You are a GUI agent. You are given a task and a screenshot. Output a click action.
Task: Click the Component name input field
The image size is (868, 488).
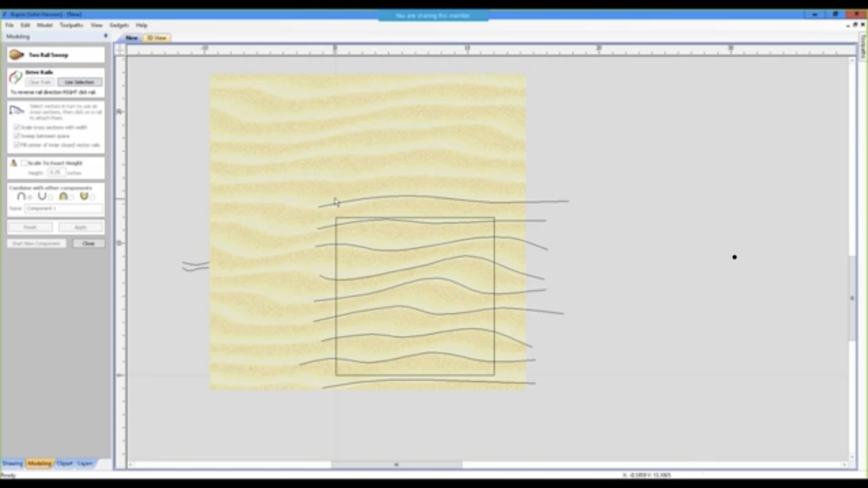pos(64,209)
